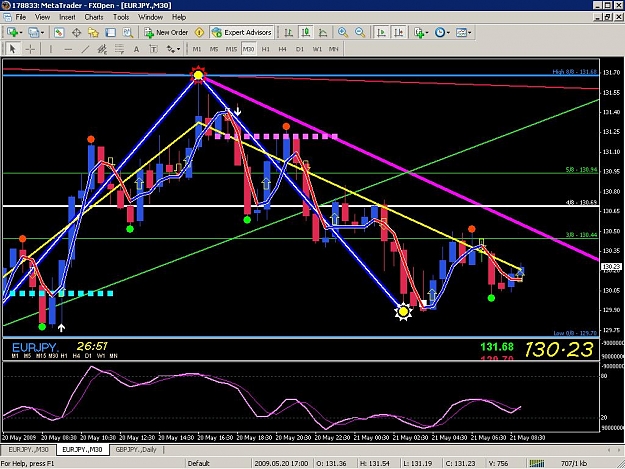Select the M30 timeframe toolbar button
This screenshot has width=625, height=469.
point(248,49)
